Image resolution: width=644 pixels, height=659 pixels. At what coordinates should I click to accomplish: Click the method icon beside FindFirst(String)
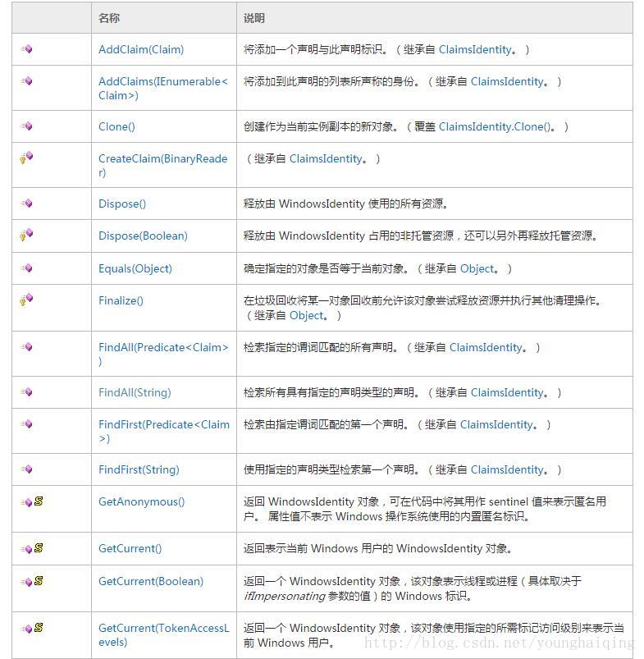(27, 469)
